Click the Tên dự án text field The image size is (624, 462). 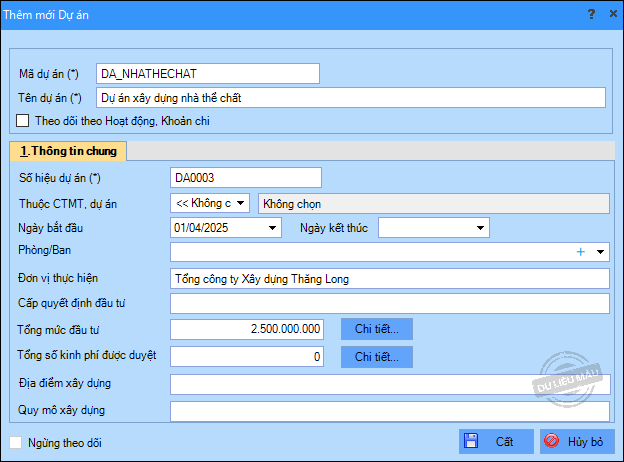click(351, 98)
